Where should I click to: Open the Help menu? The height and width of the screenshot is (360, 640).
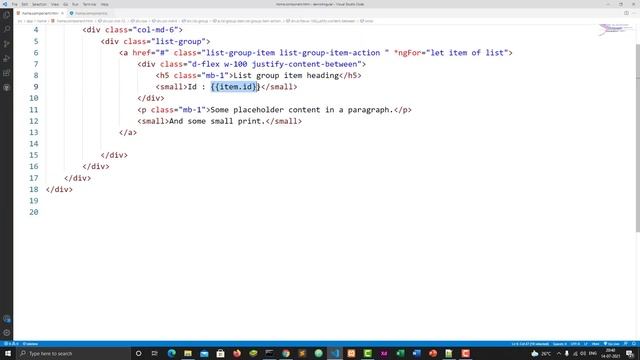pyautogui.click(x=104, y=4)
